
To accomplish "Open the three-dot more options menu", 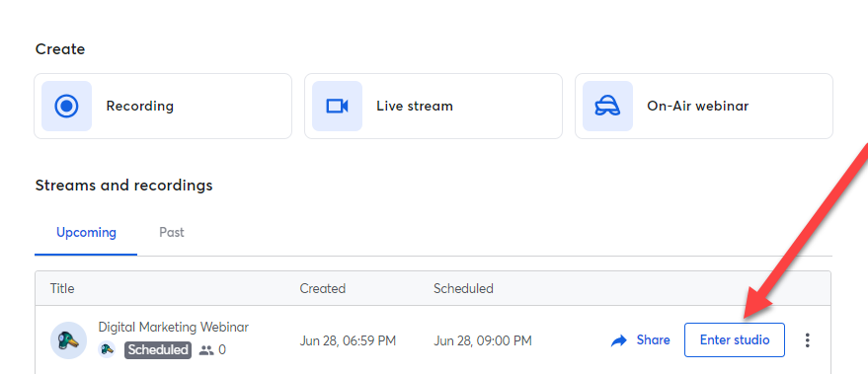I will pyautogui.click(x=808, y=340).
